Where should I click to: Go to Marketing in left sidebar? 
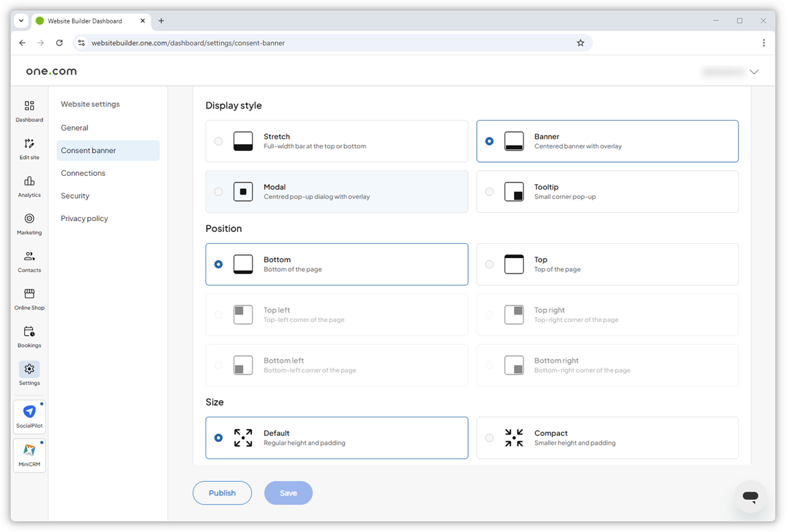pos(29,220)
